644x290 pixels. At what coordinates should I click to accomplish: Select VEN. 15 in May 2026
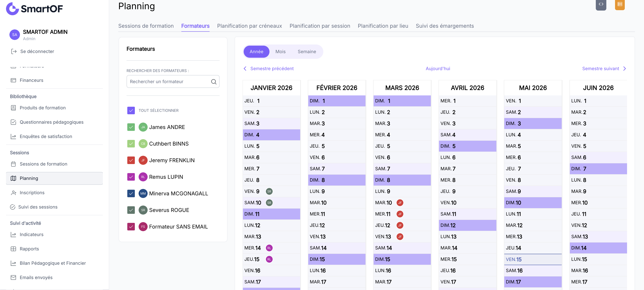pyautogui.click(x=533, y=259)
